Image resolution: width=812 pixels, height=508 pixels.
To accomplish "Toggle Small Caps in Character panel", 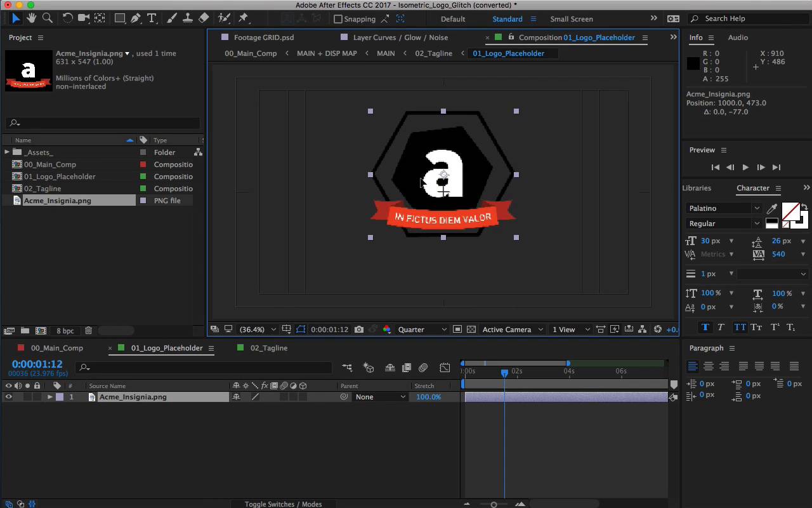I will (x=756, y=328).
